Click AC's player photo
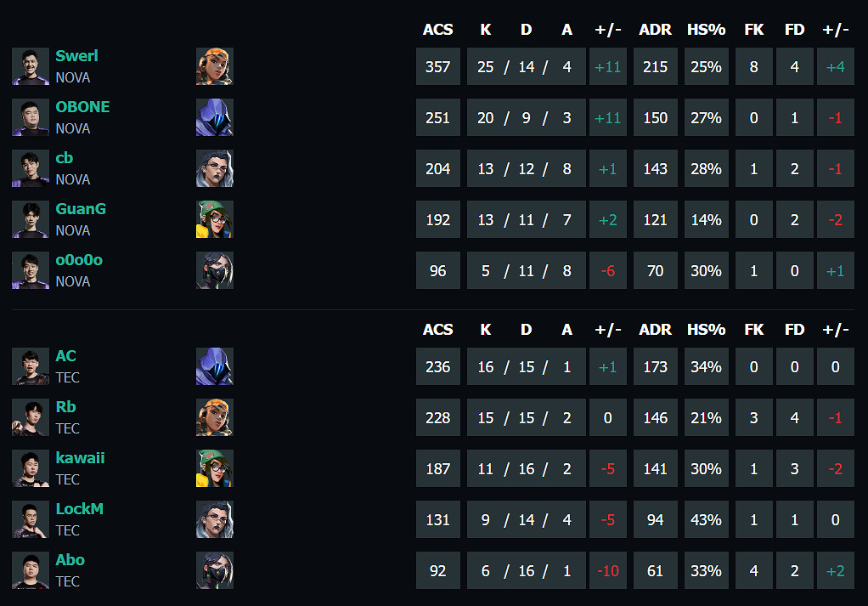Viewport: 868px width, 606px height. tap(31, 366)
